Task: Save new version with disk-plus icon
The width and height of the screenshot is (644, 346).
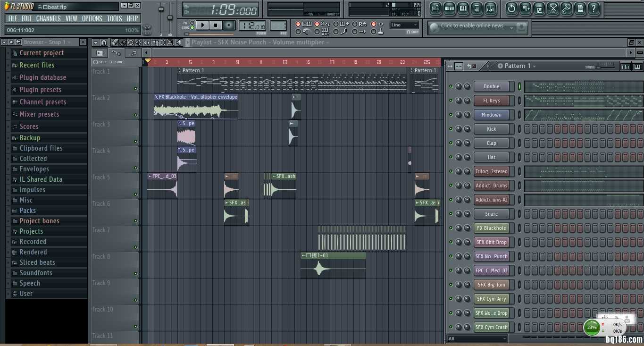Action: pos(525,8)
